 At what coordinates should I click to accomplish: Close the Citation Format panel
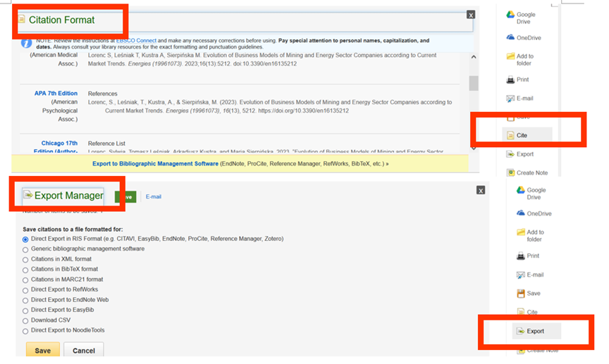click(x=471, y=15)
